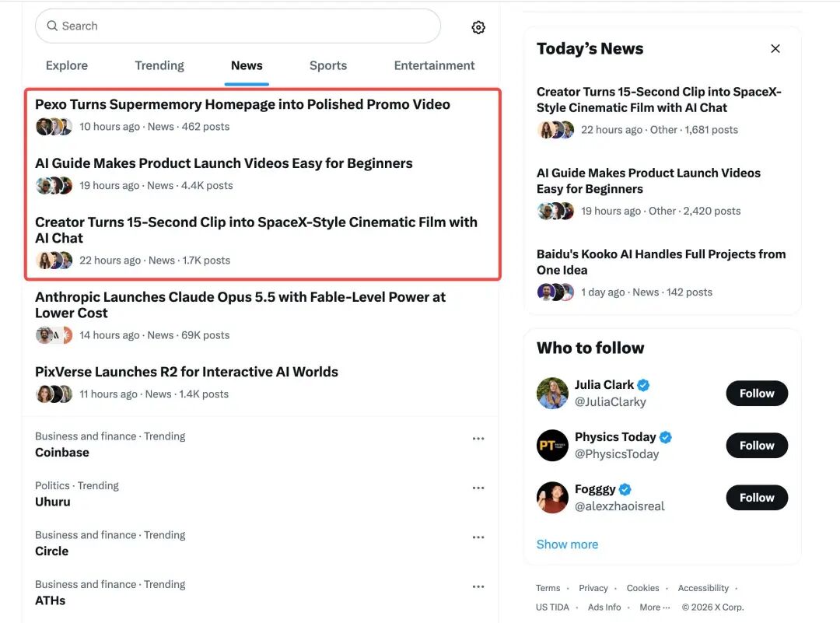
Task: Click Julia Clark's profile avatar
Action: point(552,394)
